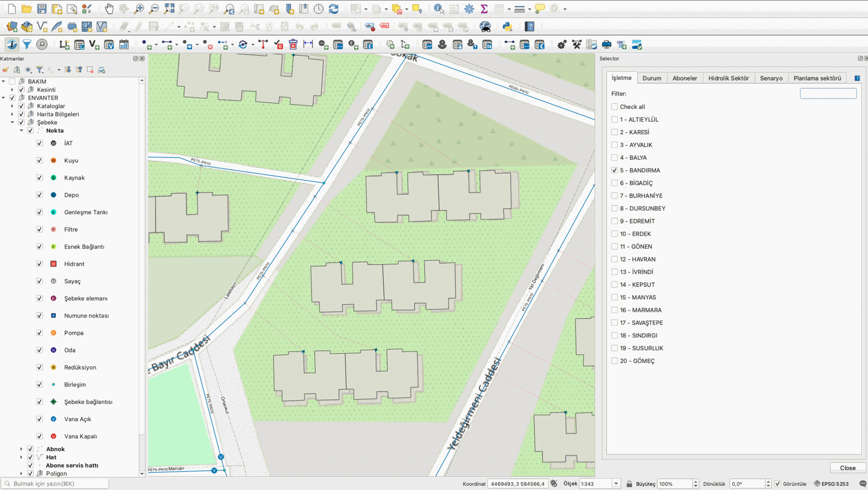Uncheck the 5 - BANDIRMA checkbox
868x490 pixels.
pos(614,170)
